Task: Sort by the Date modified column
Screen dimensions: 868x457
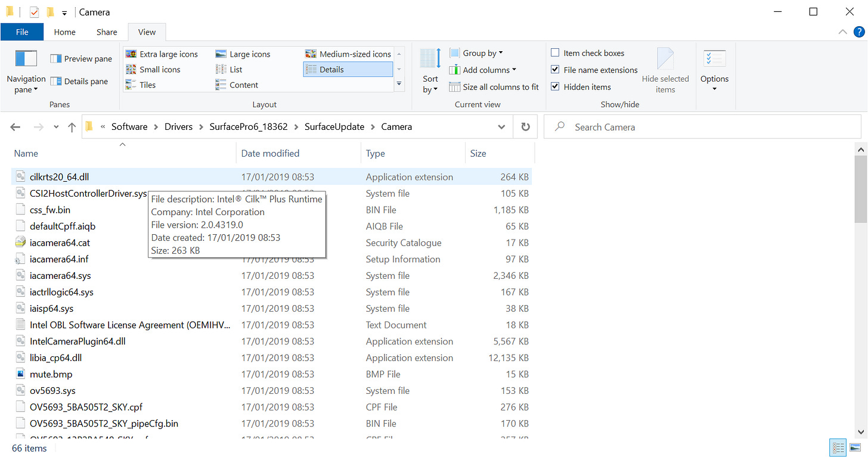Action: [x=299, y=153]
